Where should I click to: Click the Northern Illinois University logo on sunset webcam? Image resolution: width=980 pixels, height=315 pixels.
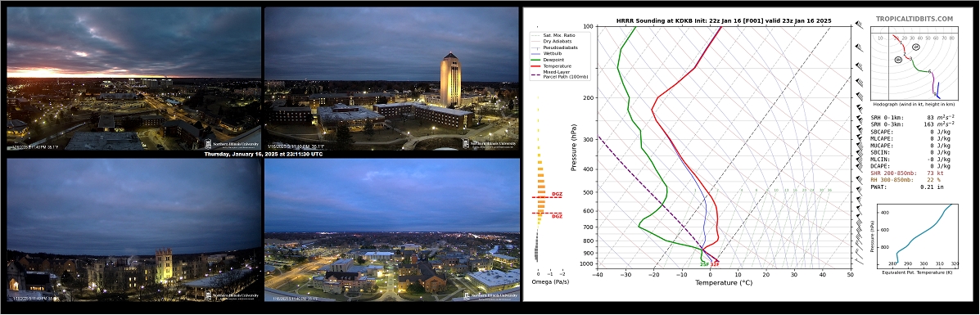[x=231, y=143]
